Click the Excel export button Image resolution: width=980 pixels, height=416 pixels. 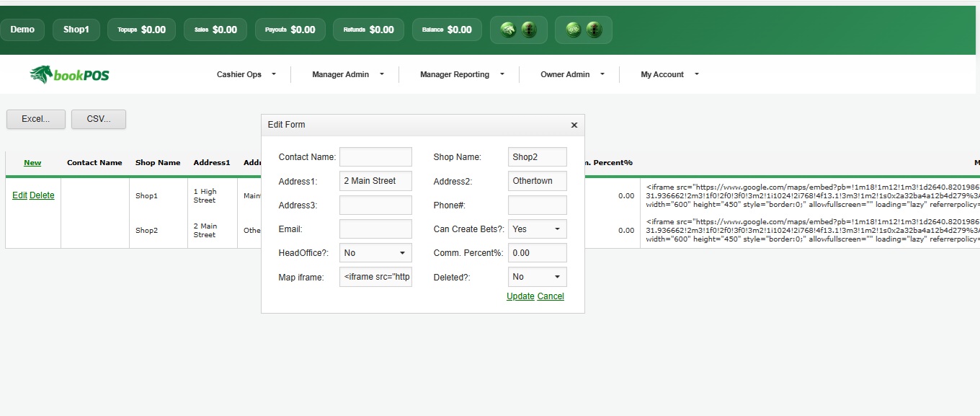(36, 120)
